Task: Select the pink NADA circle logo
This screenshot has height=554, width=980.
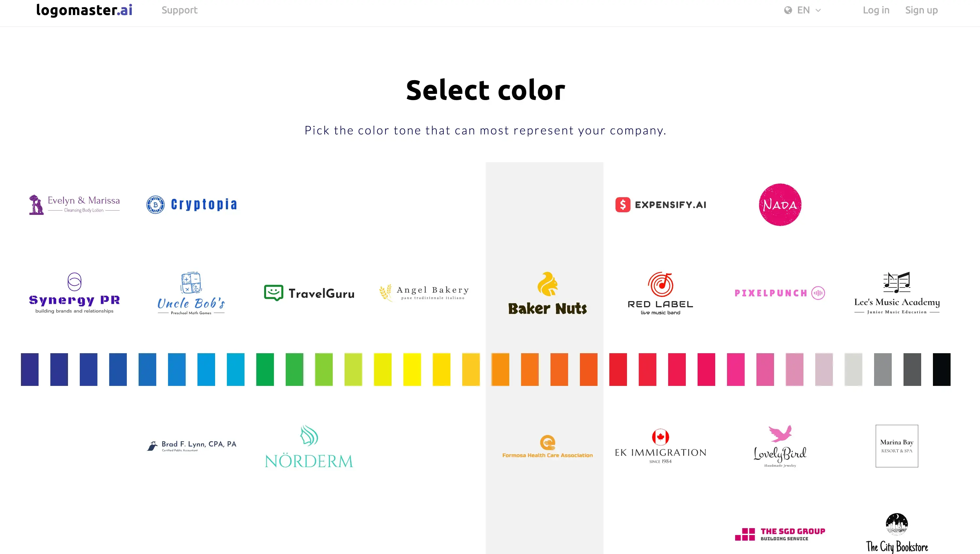Action: [x=780, y=205]
